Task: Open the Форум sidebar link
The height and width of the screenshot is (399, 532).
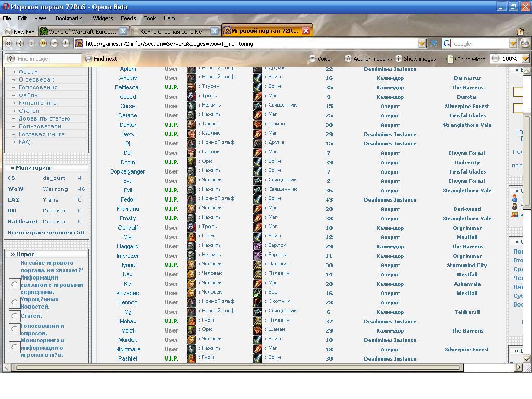Action: point(28,72)
